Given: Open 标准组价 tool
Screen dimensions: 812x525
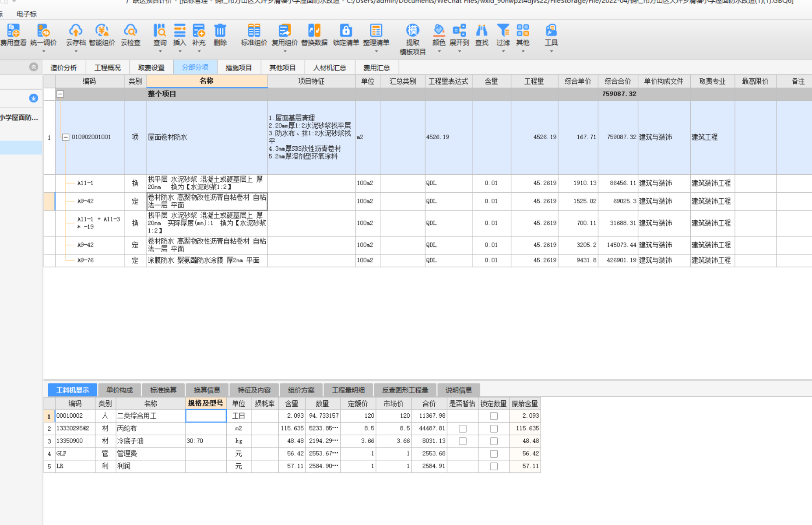Looking at the screenshot, I should pos(254,35).
